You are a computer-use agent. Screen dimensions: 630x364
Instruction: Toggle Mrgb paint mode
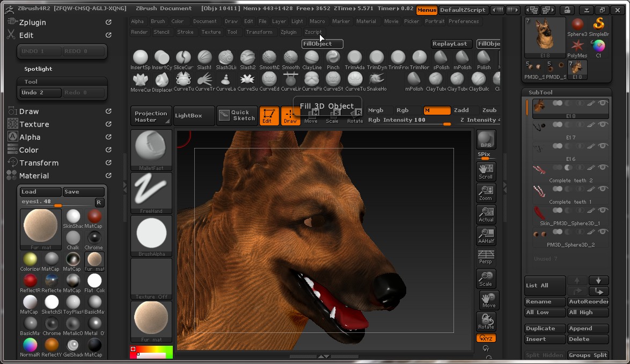[x=376, y=110]
